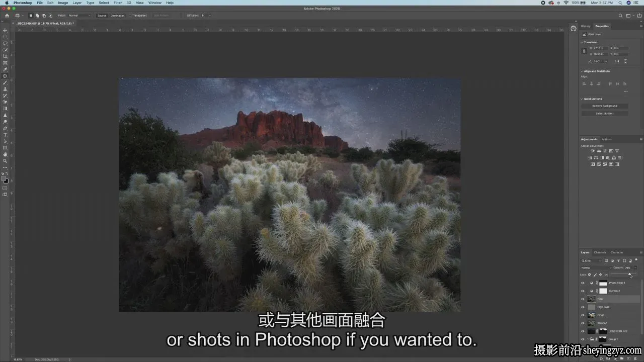644x362 pixels.
Task: Click the Remove Background button
Action: click(x=605, y=106)
